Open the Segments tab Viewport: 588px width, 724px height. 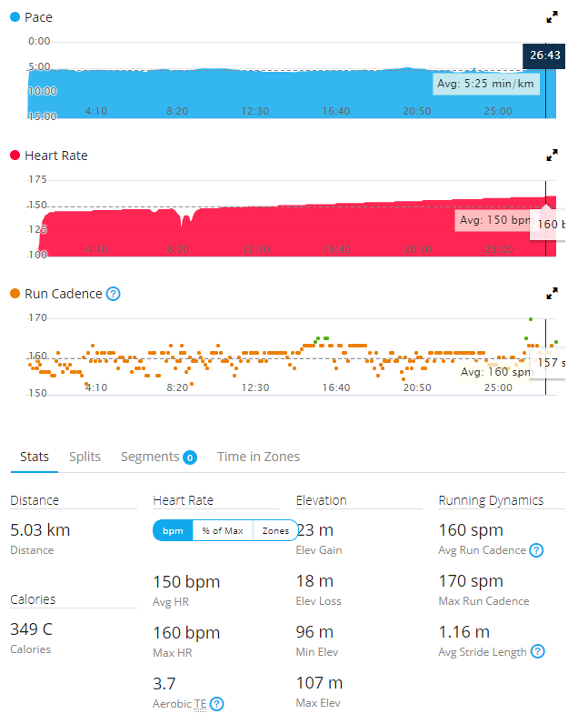[150, 457]
